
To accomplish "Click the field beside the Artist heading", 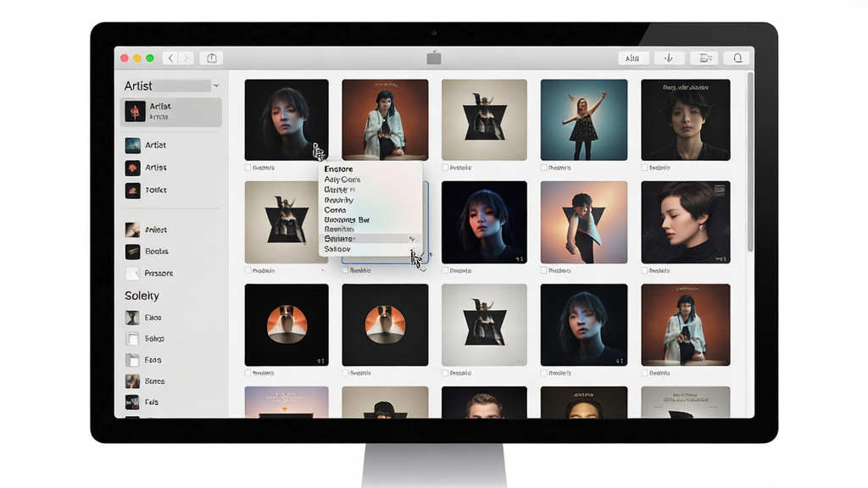I will [182, 86].
